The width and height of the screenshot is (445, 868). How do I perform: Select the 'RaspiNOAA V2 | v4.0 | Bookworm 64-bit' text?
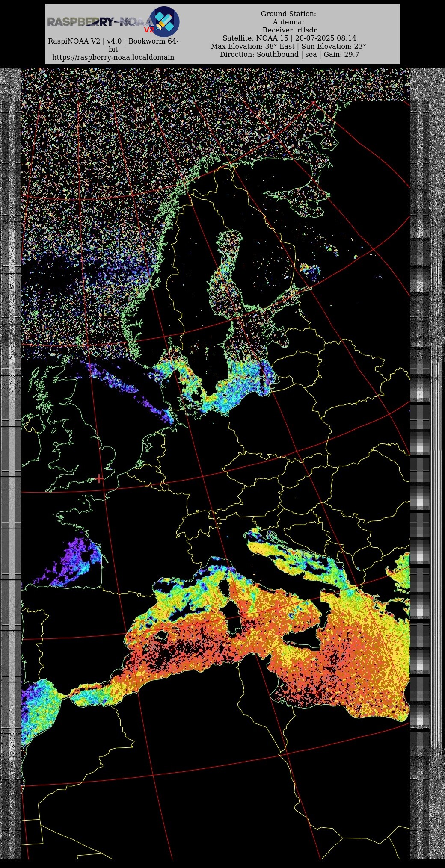[113, 45]
